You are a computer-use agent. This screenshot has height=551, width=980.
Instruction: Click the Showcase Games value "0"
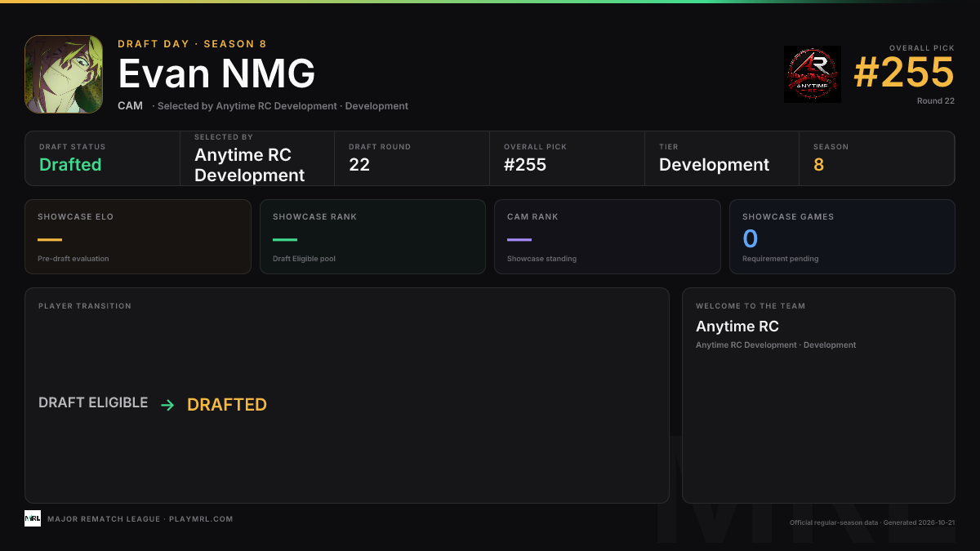tap(751, 238)
